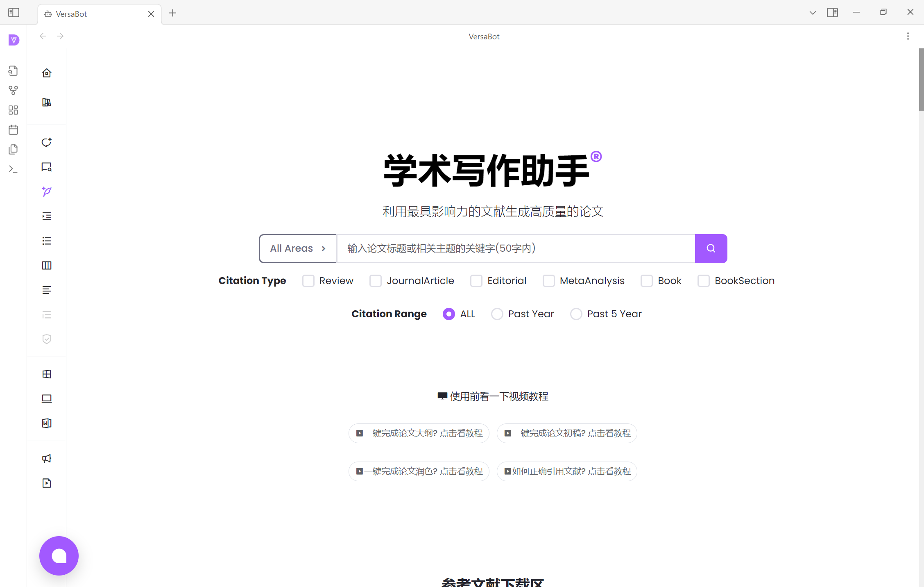Open the terminal icon in the far-left rail
The height and width of the screenshot is (587, 924).
click(13, 169)
